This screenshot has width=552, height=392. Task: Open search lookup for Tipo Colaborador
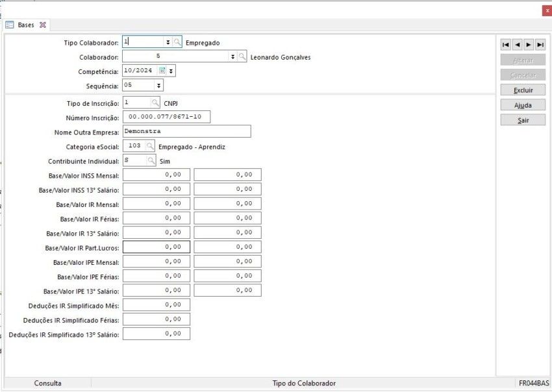coord(177,42)
